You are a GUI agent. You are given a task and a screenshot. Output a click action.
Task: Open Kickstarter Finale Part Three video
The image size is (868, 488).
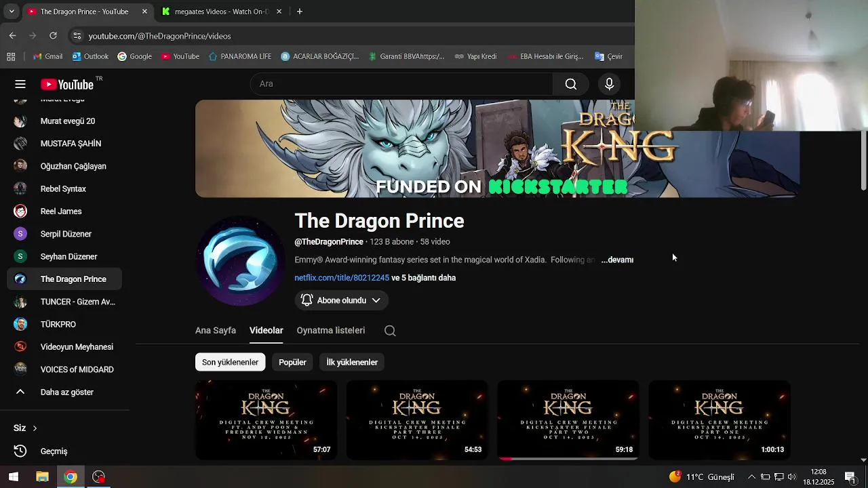(417, 420)
